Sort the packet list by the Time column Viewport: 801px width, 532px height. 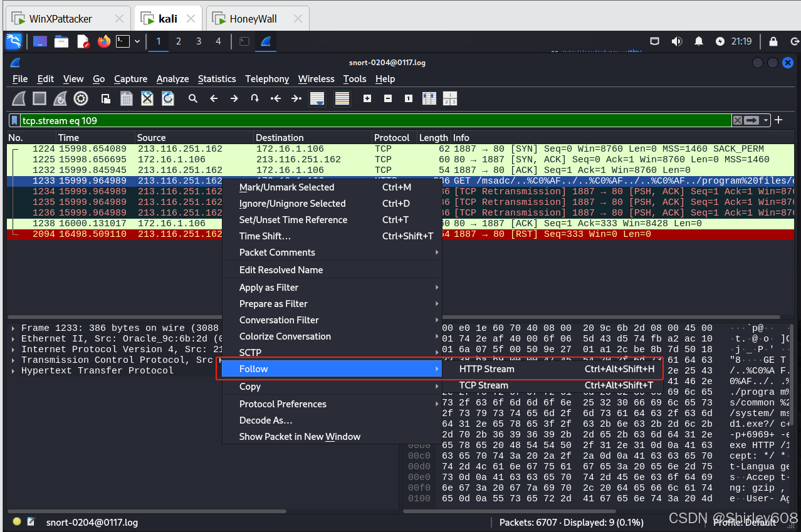pos(95,137)
